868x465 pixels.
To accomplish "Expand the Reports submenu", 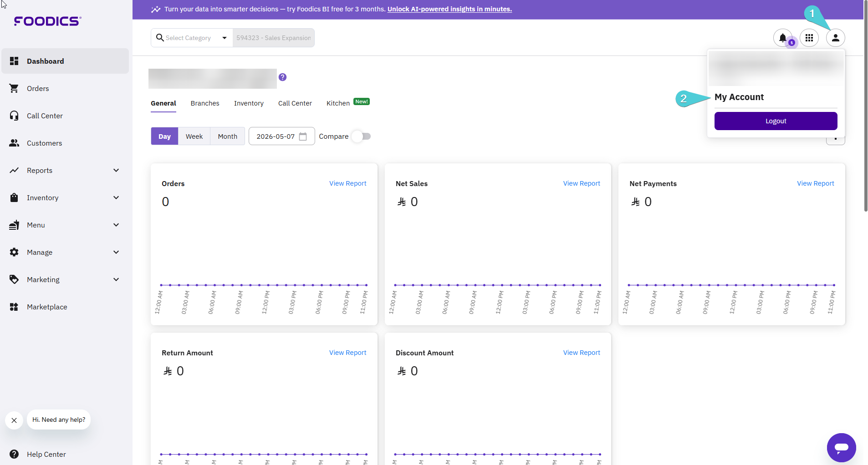I will pyautogui.click(x=116, y=170).
